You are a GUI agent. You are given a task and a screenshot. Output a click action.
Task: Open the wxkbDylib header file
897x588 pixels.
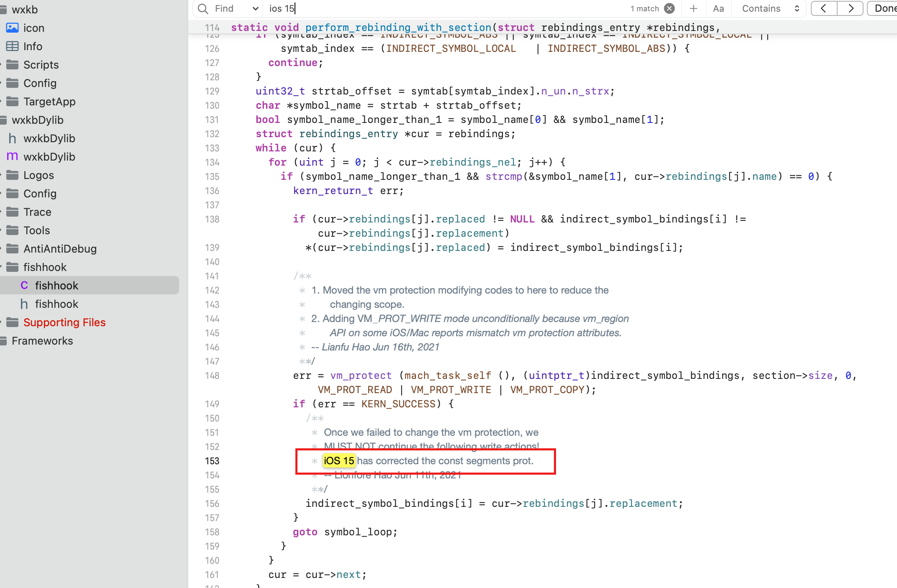click(x=50, y=138)
